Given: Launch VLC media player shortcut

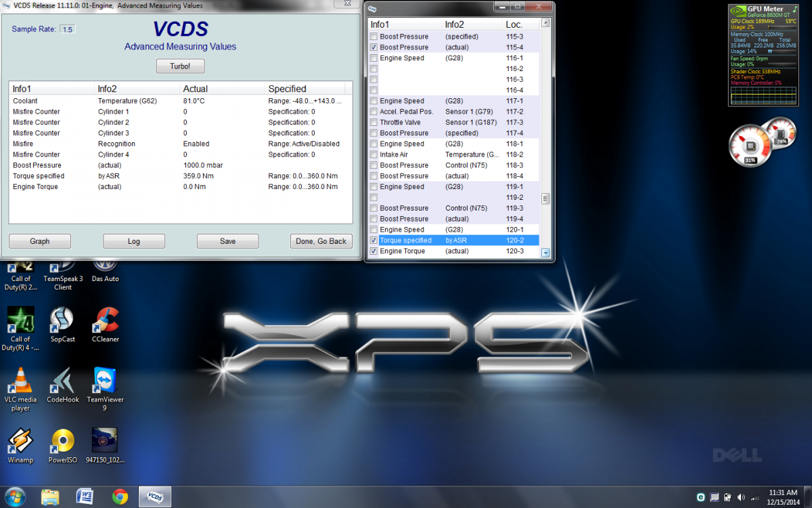Looking at the screenshot, I should (20, 389).
